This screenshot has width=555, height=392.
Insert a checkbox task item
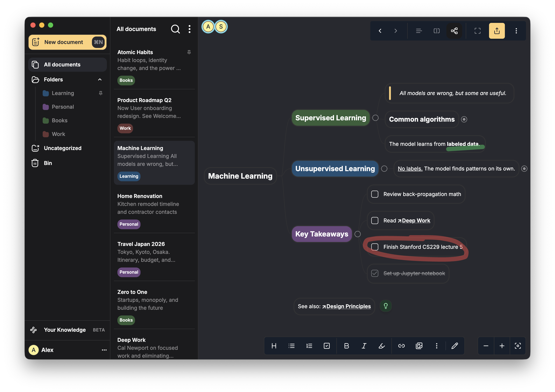327,346
